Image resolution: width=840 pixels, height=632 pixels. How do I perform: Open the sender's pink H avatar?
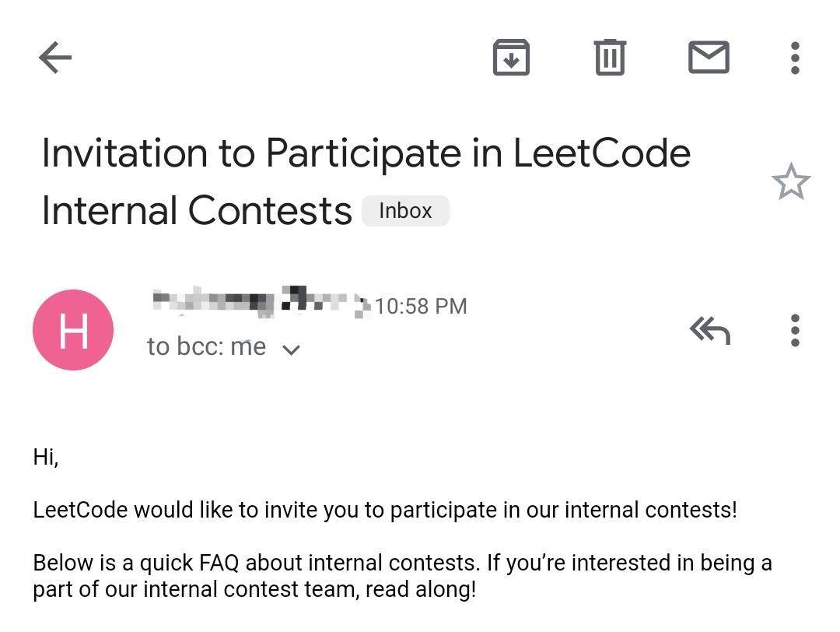click(x=73, y=330)
